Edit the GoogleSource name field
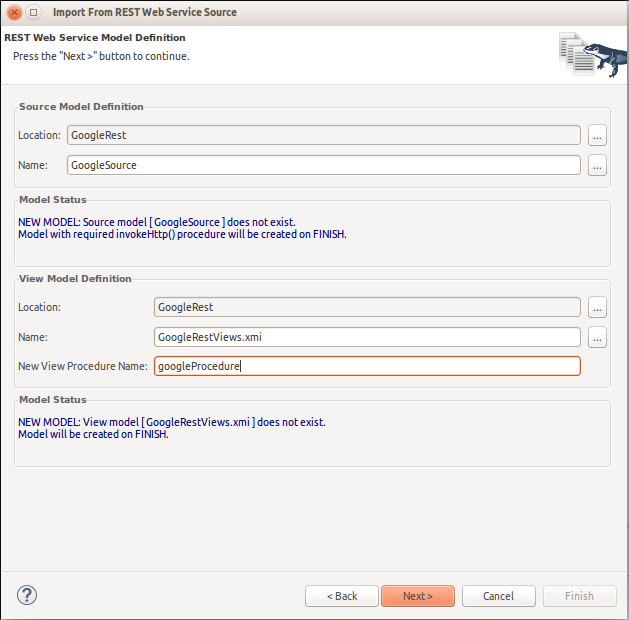629x620 pixels. pyautogui.click(x=324, y=165)
